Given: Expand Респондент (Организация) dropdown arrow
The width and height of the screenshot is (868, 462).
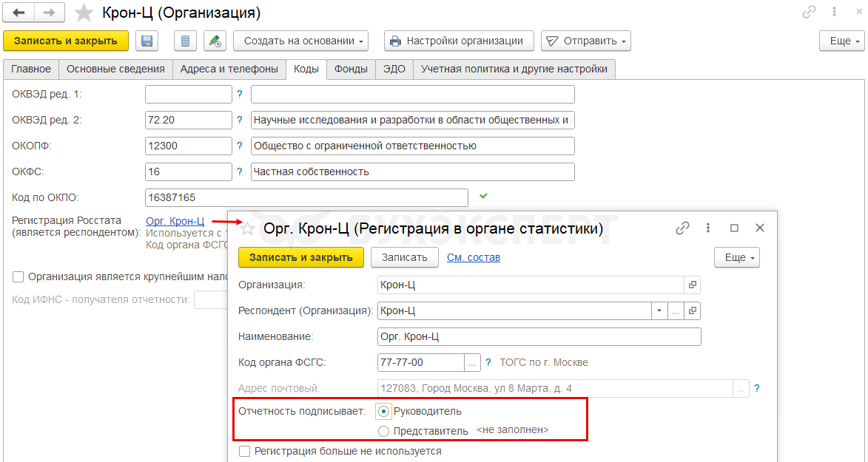Looking at the screenshot, I should [659, 311].
